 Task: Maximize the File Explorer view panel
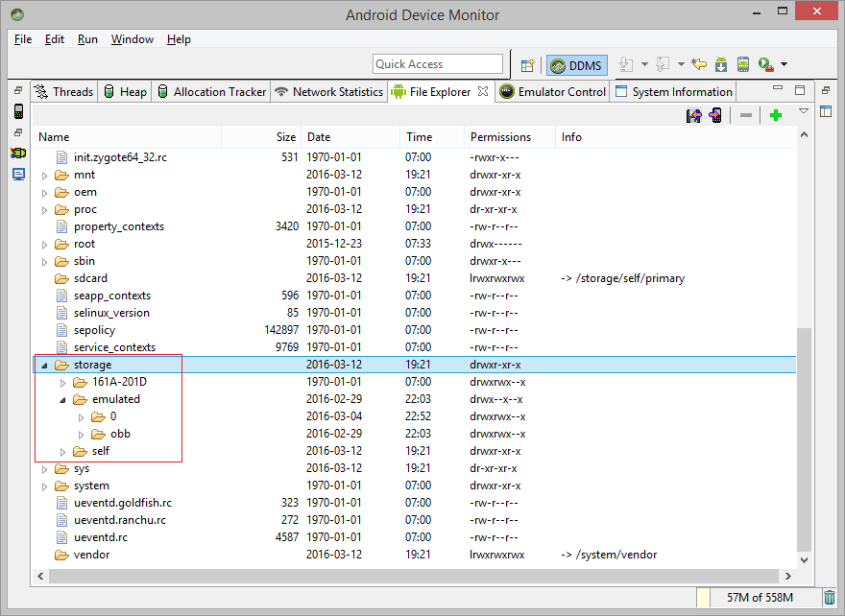(x=800, y=90)
